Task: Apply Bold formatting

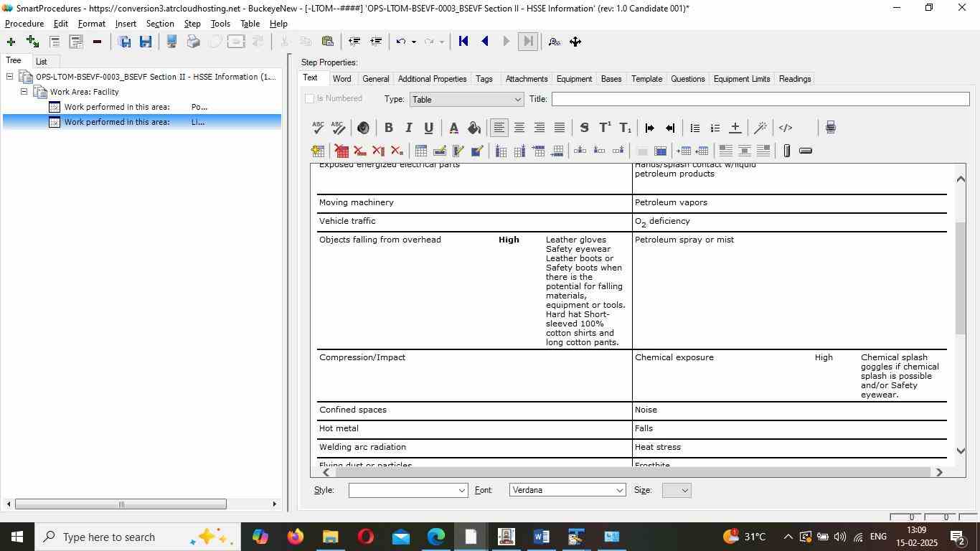Action: [388, 128]
